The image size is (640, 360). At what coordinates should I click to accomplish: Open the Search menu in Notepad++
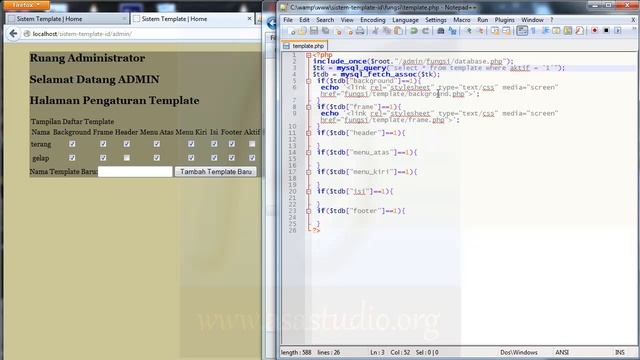tap(325, 20)
